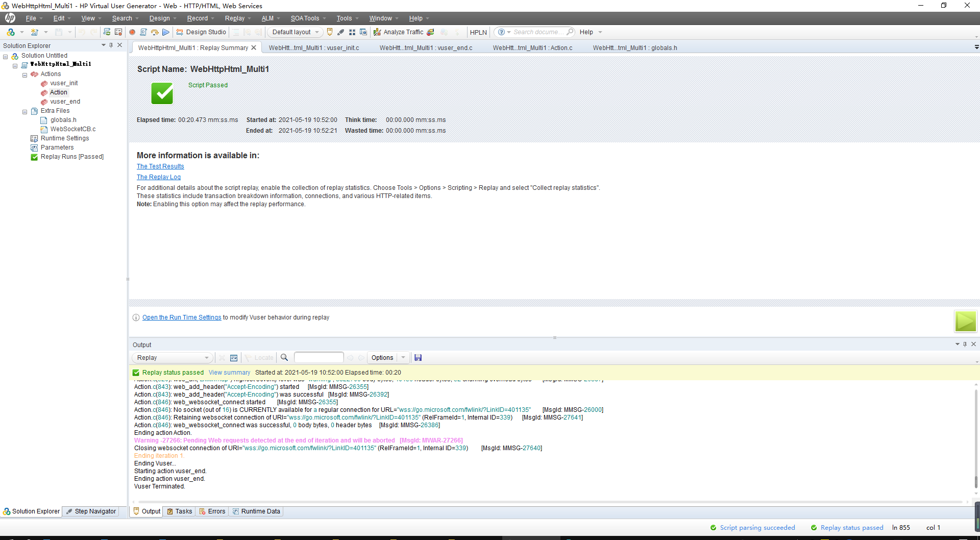Viewport: 980px width, 540px height.
Task: Click the blue Replay play arrow
Action: point(166,32)
